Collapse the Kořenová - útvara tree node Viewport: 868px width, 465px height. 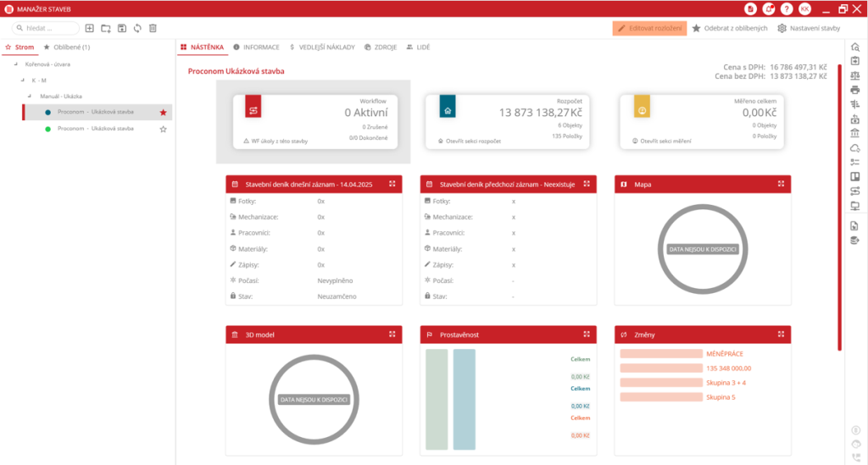(15, 64)
